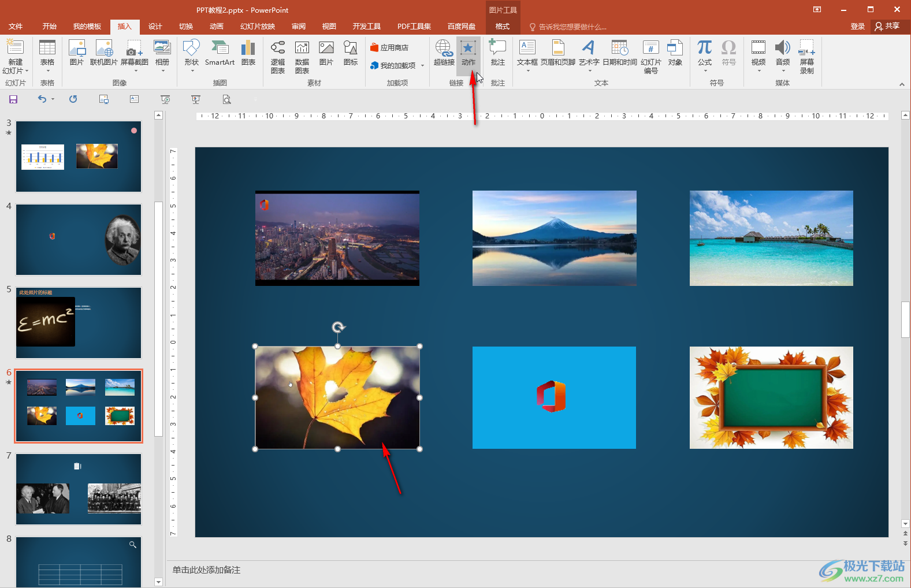
Task: Open the Transitions (切换) tab
Action: click(x=186, y=27)
